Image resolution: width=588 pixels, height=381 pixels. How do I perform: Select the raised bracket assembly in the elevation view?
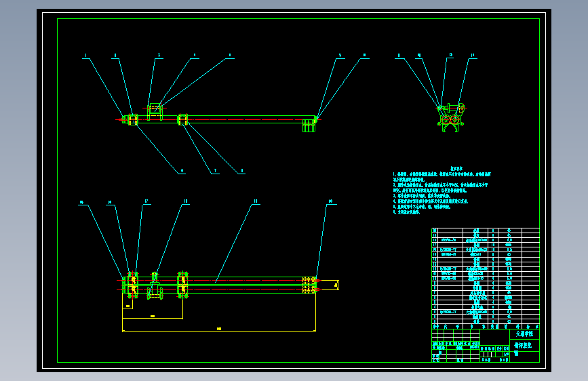[155, 112]
